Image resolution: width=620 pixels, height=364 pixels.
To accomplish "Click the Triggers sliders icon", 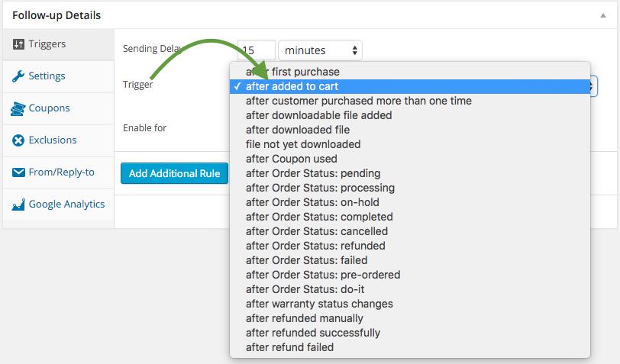I will 18,45.
